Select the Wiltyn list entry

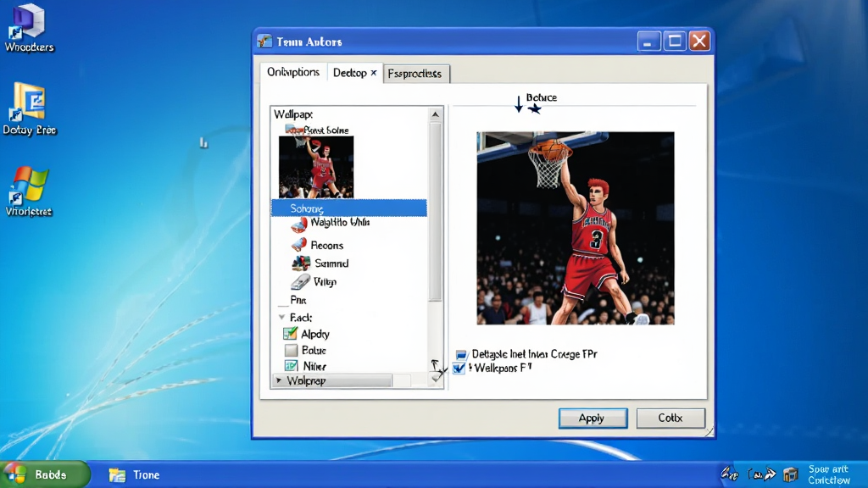325,281
